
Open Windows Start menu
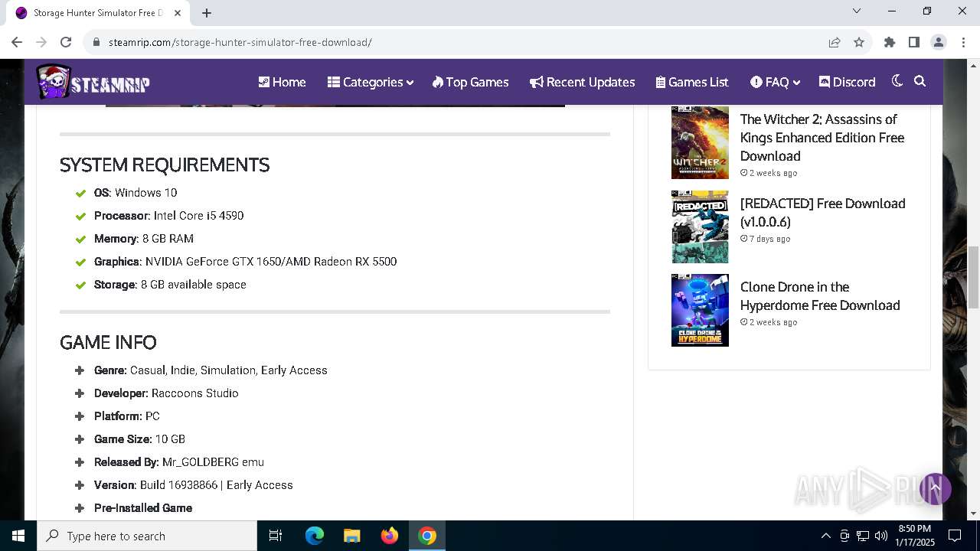point(18,536)
